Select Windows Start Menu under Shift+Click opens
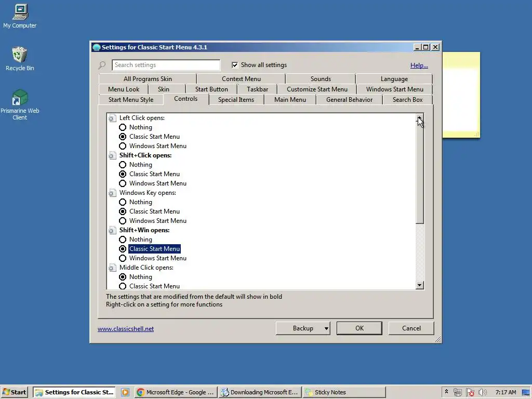532x399 pixels. (123, 183)
